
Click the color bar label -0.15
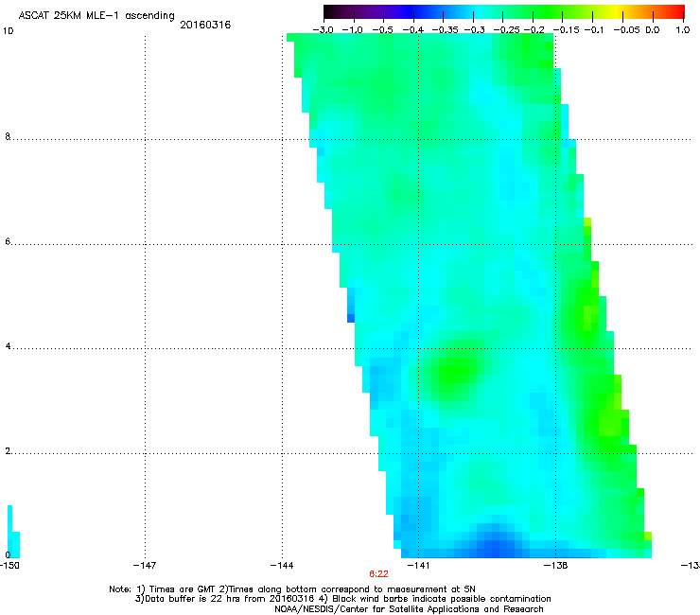click(566, 30)
